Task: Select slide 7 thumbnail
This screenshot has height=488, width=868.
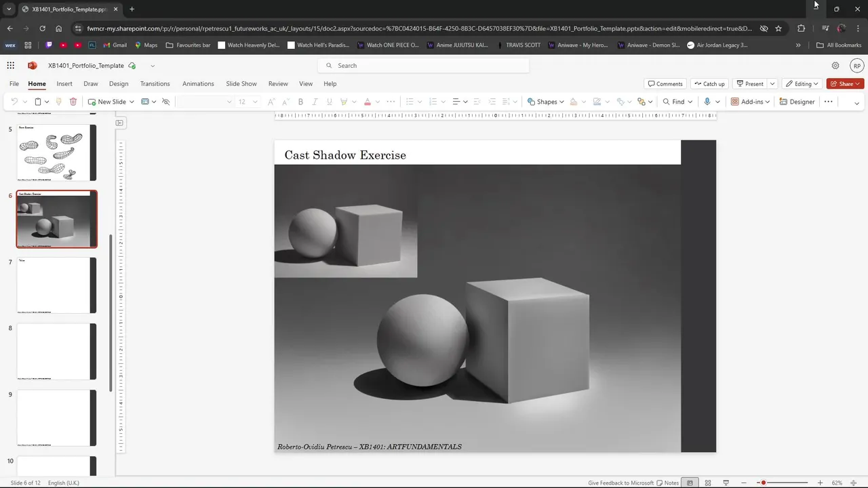Action: click(56, 285)
